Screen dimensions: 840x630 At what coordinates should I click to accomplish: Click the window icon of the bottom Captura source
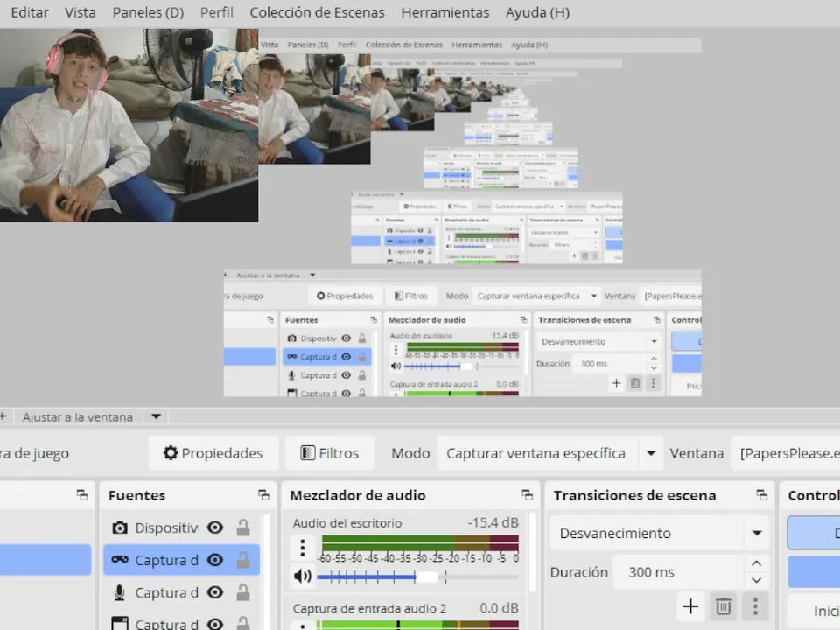[x=120, y=623]
